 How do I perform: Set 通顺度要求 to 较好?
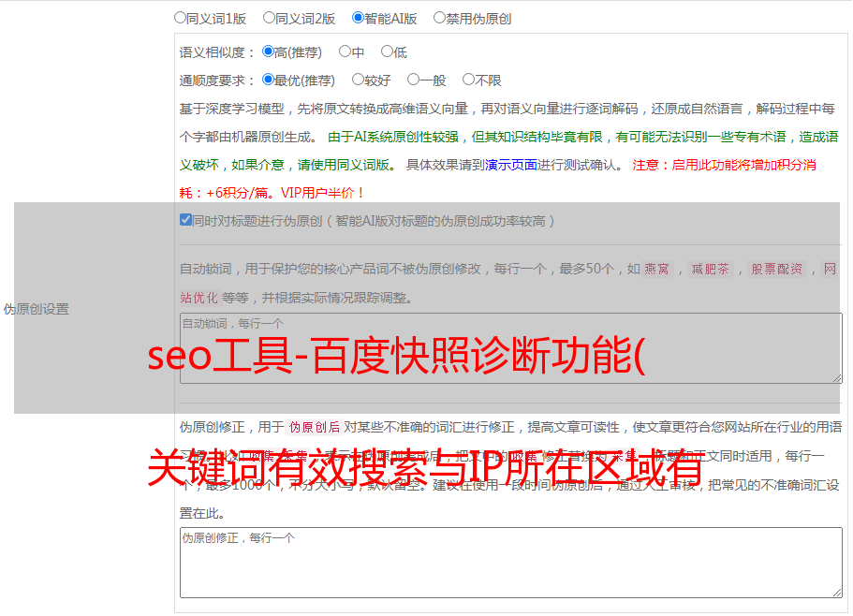[x=358, y=80]
